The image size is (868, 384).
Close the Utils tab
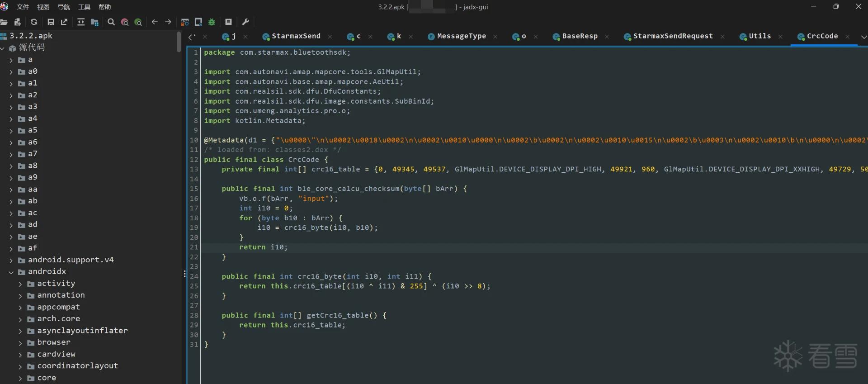click(781, 37)
